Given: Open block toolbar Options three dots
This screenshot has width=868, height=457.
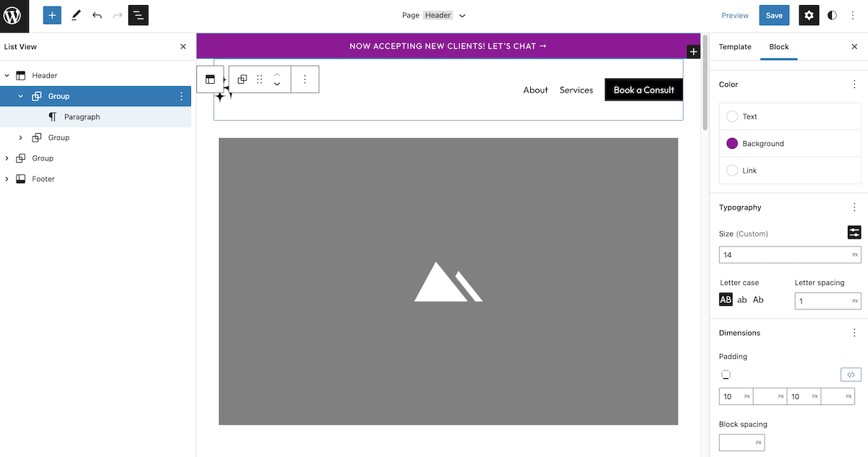Looking at the screenshot, I should 305,80.
